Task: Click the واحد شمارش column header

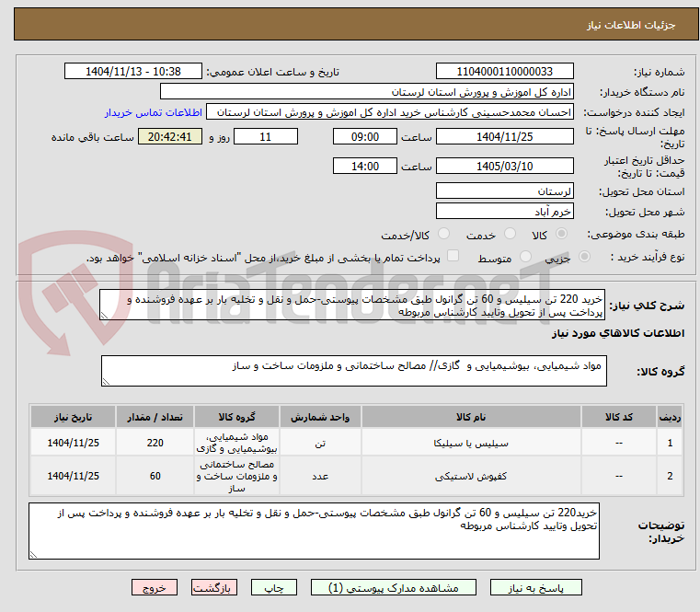Action: point(320,417)
